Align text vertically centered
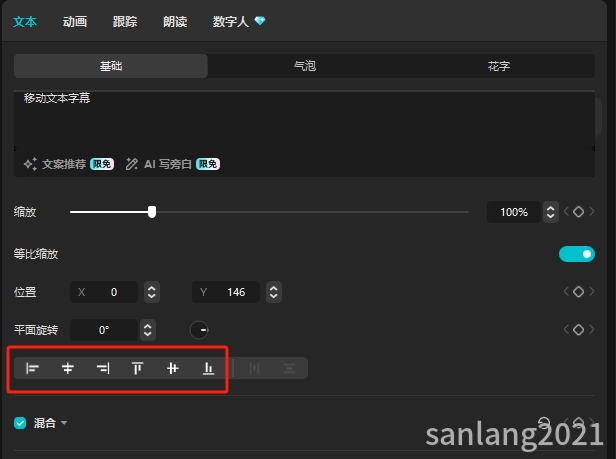The width and height of the screenshot is (616, 459). tap(173, 368)
